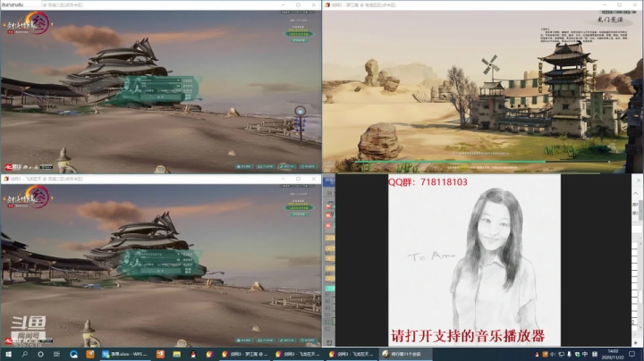
Task: Open the notification center icon
Action: point(632,354)
